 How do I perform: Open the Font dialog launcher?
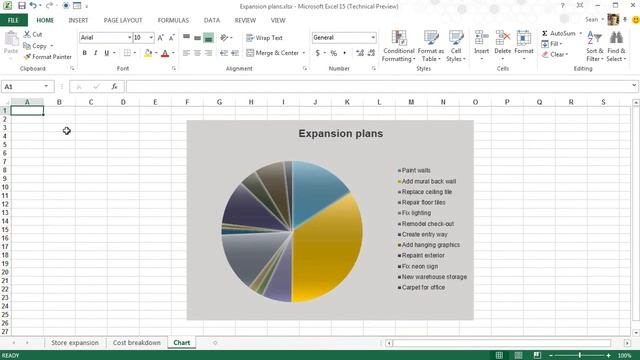173,69
